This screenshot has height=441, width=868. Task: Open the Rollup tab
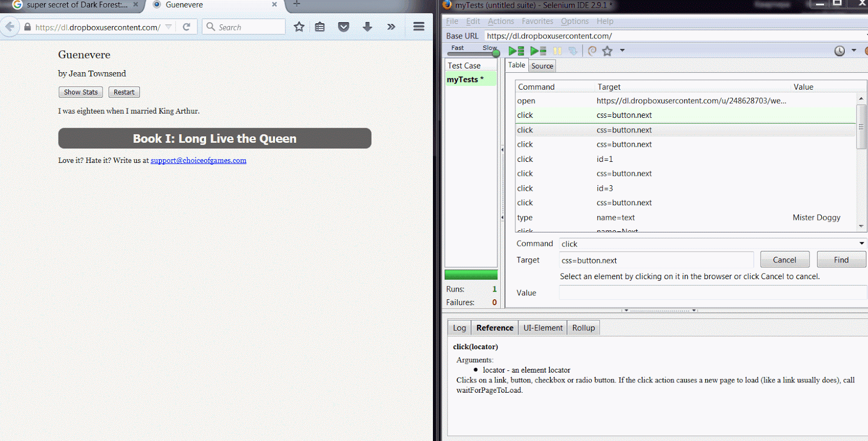(584, 327)
